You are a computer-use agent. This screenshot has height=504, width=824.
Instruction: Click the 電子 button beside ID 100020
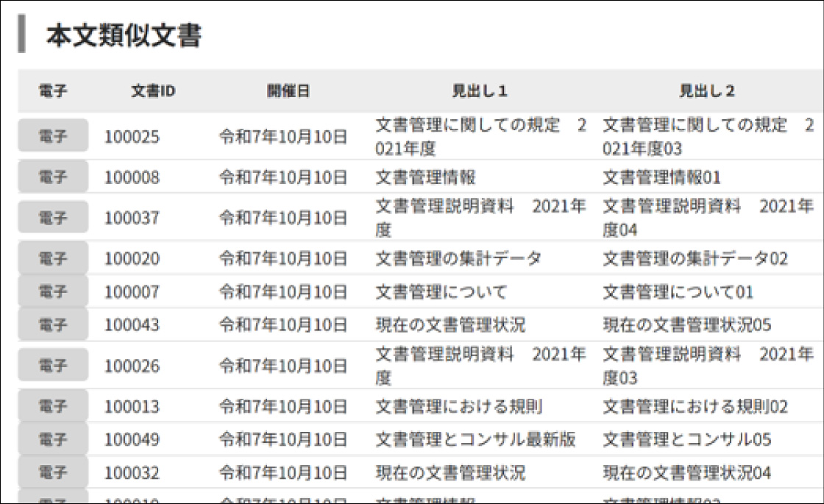coord(53,258)
